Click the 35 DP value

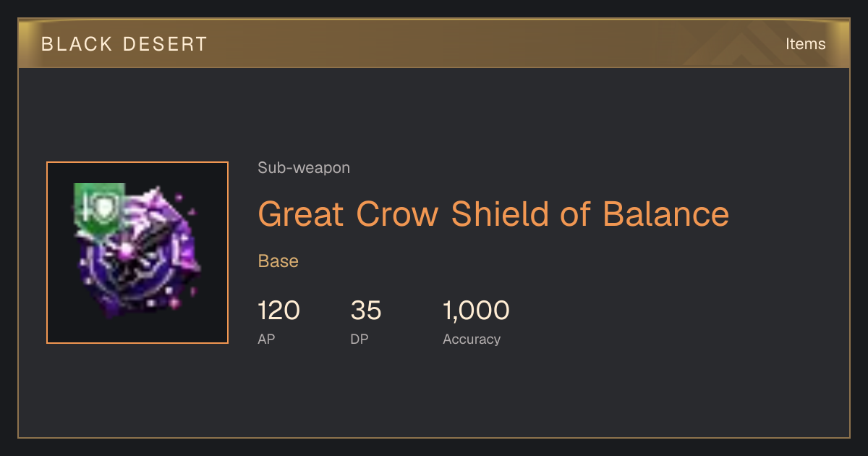[x=366, y=311]
